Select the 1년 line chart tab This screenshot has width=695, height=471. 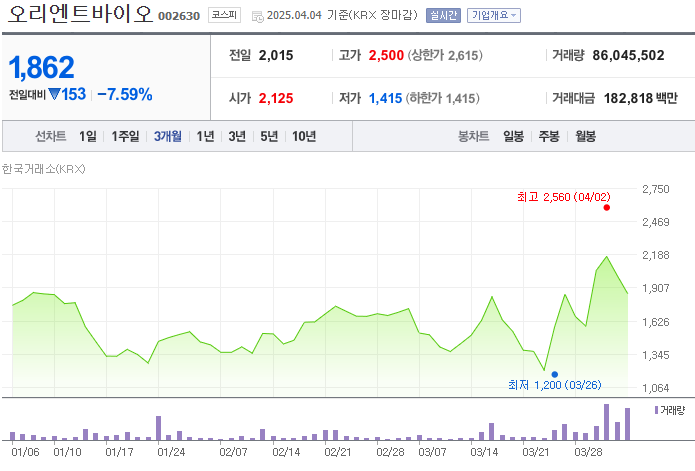click(205, 136)
